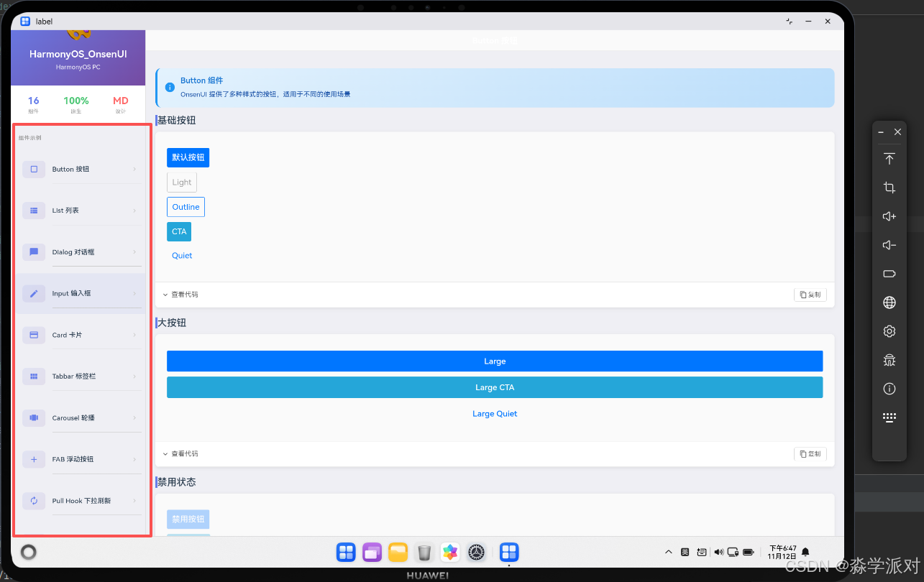This screenshot has height=582, width=924.
Task: Click the Pull Hook refresh icon
Action: [x=34, y=501]
